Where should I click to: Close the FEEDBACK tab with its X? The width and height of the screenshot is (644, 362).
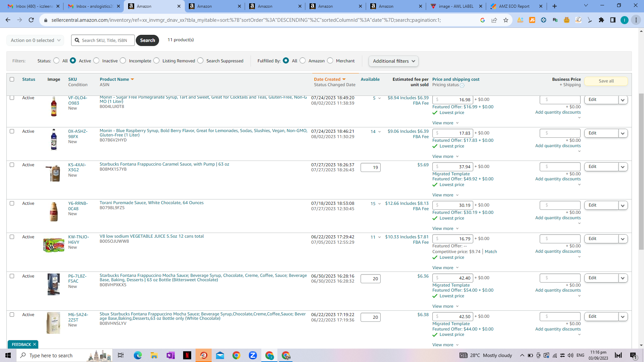click(x=35, y=344)
